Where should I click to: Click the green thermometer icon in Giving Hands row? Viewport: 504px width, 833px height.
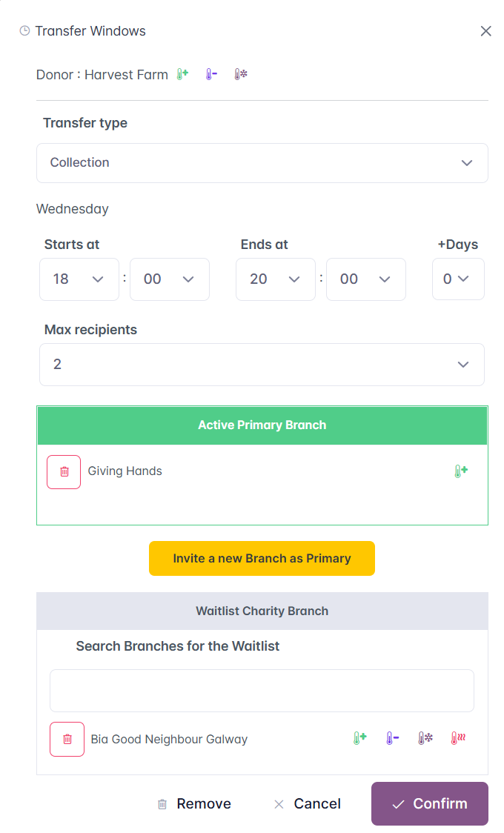pyautogui.click(x=460, y=471)
